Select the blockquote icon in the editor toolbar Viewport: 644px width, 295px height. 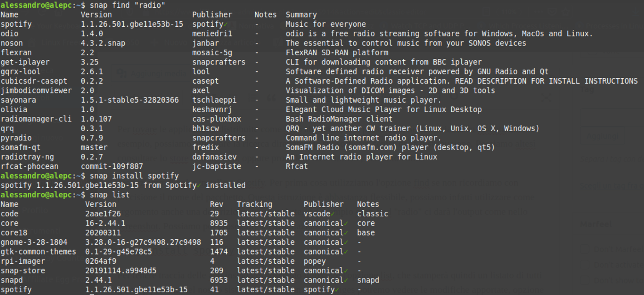click(271, 98)
